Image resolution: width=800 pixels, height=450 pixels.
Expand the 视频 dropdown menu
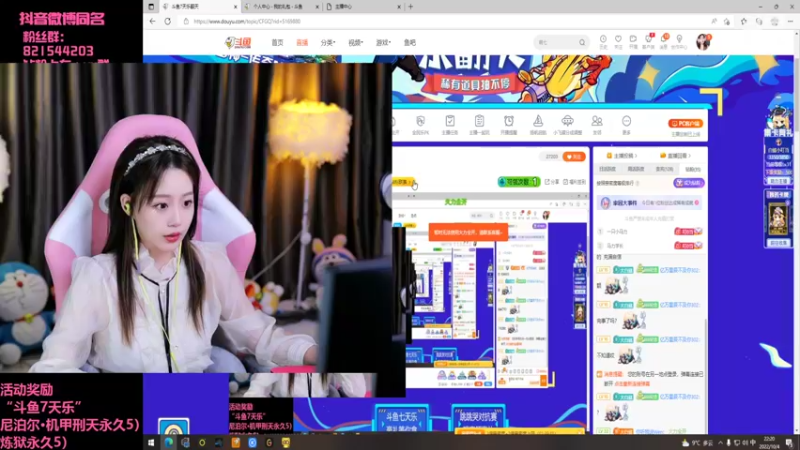tap(355, 43)
